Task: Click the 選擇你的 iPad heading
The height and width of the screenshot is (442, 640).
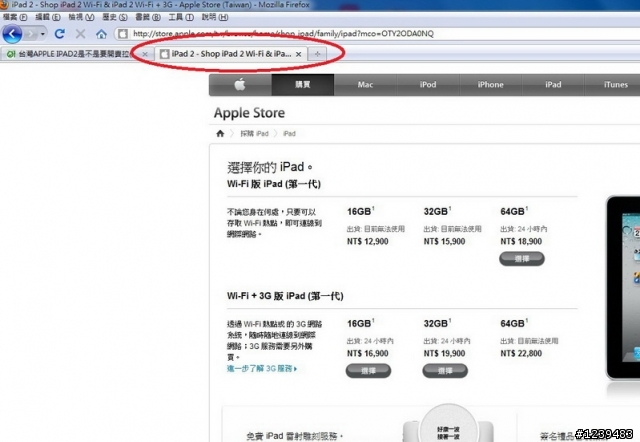Action: (269, 167)
